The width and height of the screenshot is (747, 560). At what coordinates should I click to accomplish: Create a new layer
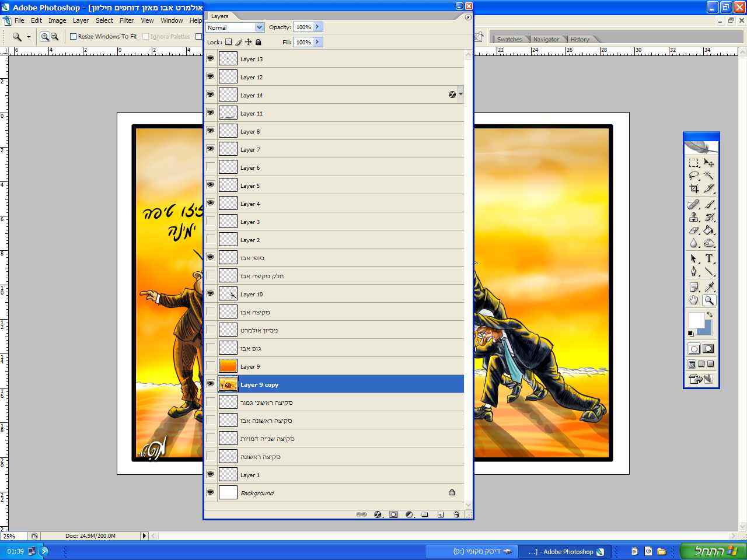point(441,514)
